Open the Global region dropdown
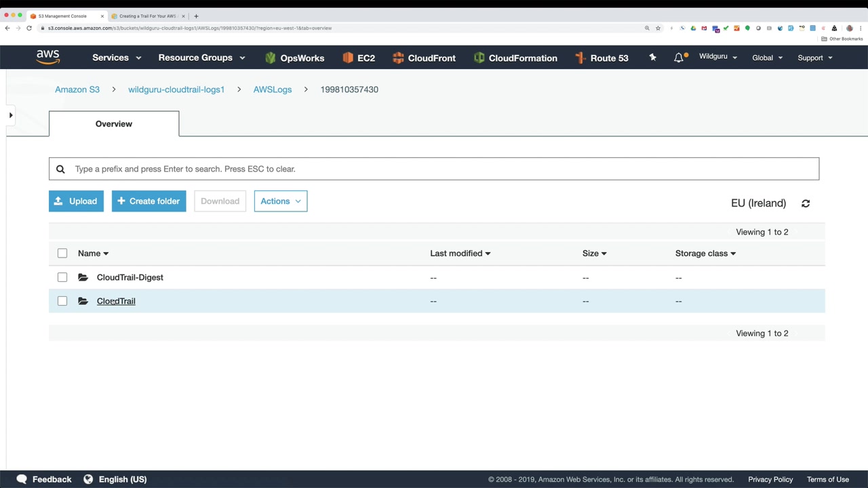The image size is (868, 488). [x=767, y=58]
